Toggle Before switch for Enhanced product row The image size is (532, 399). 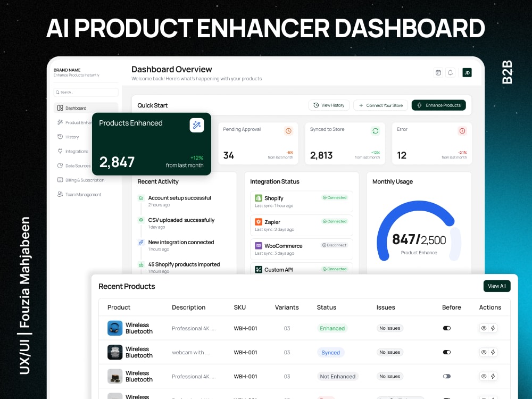pos(447,328)
